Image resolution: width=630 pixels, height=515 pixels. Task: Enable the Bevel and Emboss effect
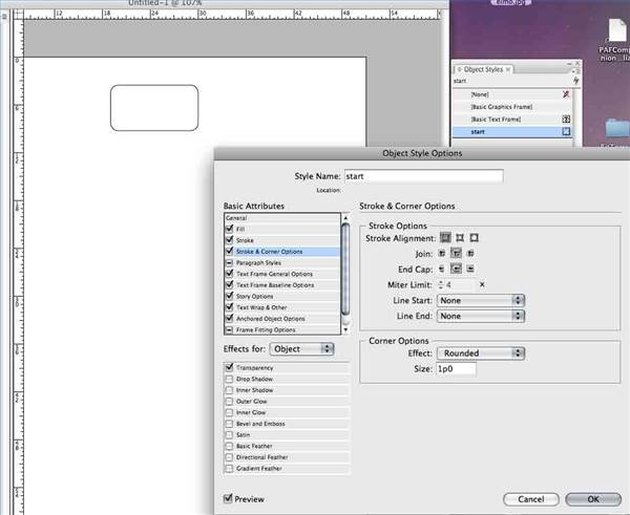(229, 424)
